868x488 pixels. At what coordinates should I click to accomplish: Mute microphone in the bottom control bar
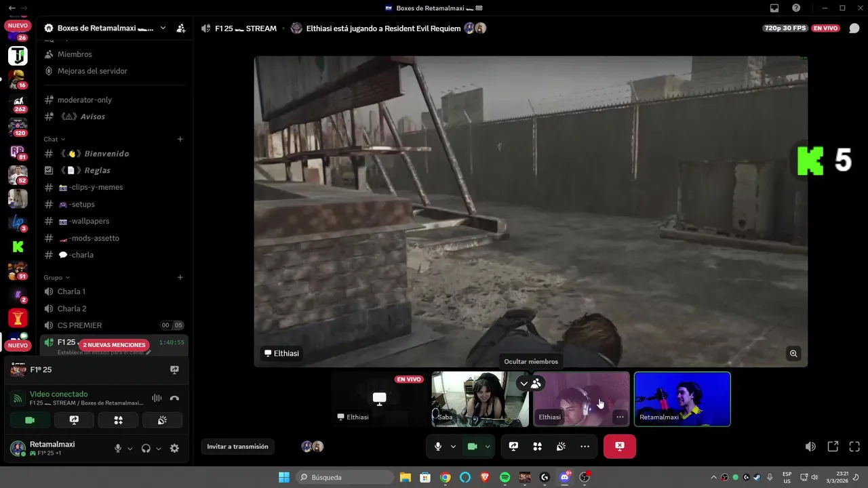(438, 447)
